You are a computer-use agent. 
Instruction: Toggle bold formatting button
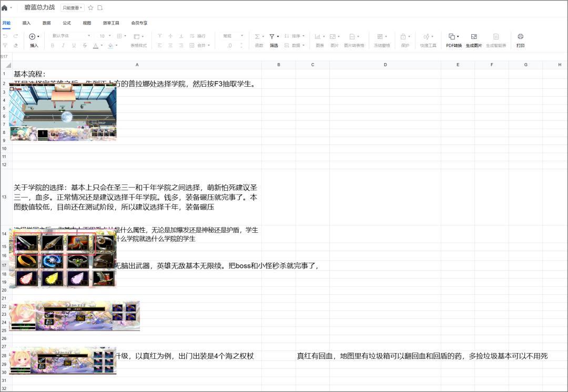[x=53, y=46]
